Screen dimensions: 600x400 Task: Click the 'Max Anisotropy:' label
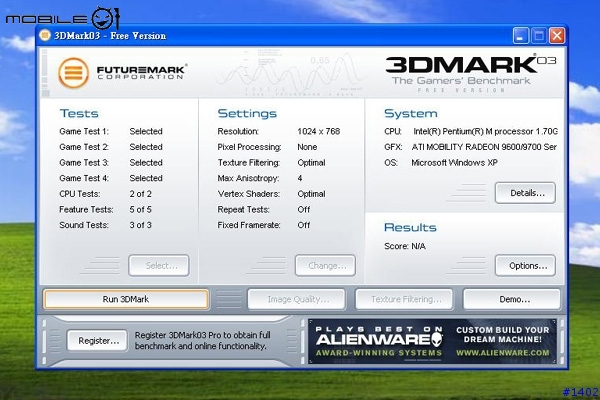coord(248,178)
